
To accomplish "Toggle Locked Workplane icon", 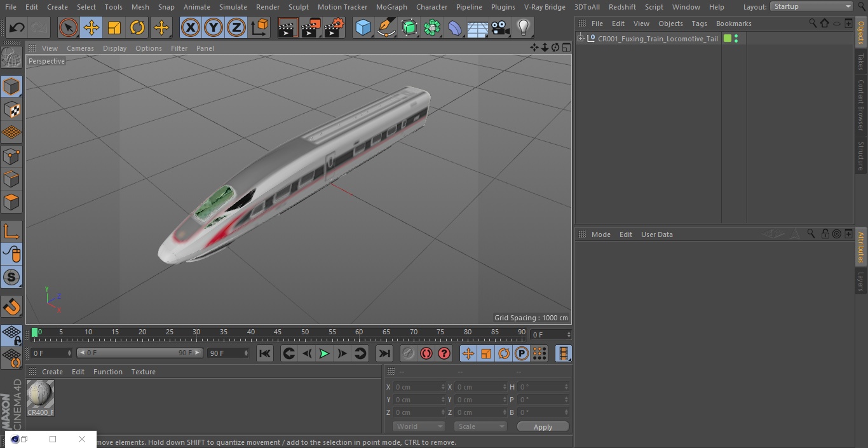I will (x=11, y=335).
